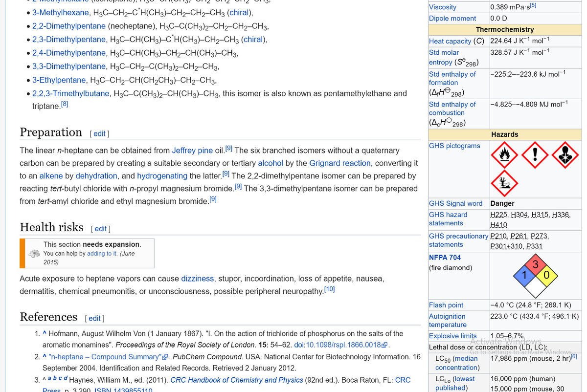Open n-heptane Compound Summary reference
Viewport: 587px width, 392px height.
pos(109,356)
